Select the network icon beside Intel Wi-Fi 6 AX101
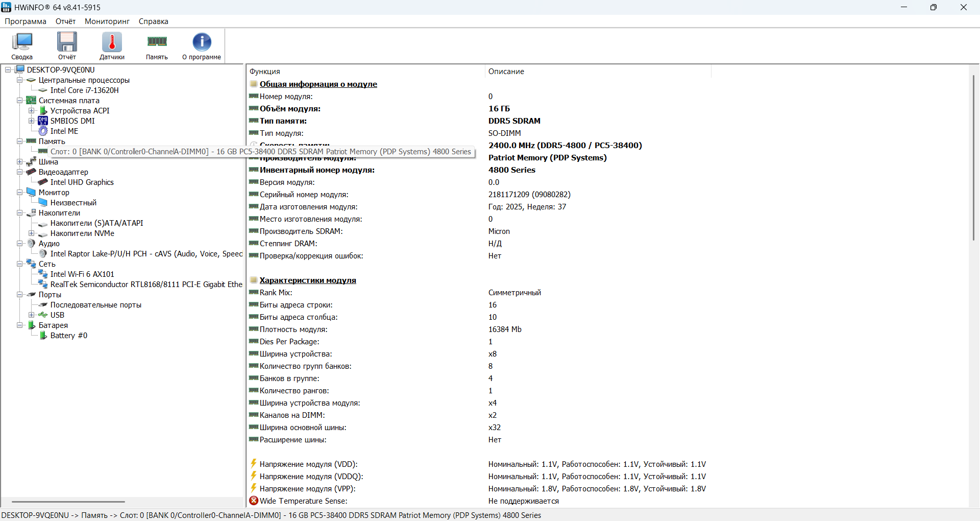Screen dimensions: 980x521 click(x=43, y=274)
